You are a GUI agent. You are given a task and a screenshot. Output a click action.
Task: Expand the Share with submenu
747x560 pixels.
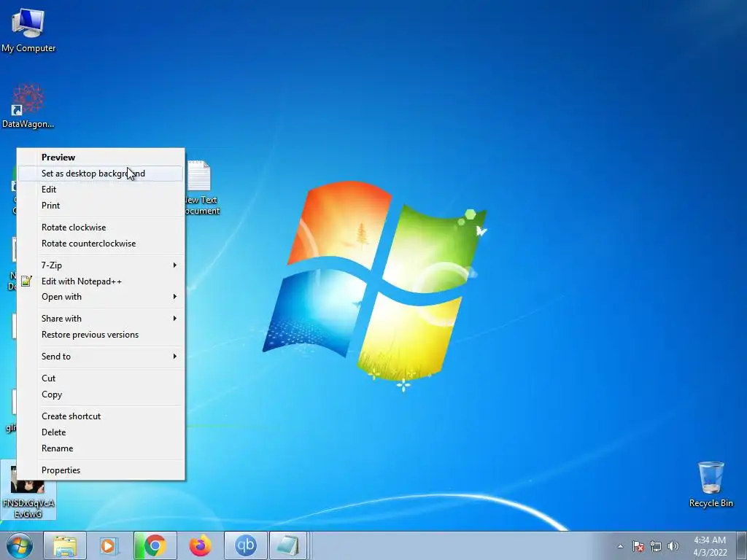tap(101, 319)
